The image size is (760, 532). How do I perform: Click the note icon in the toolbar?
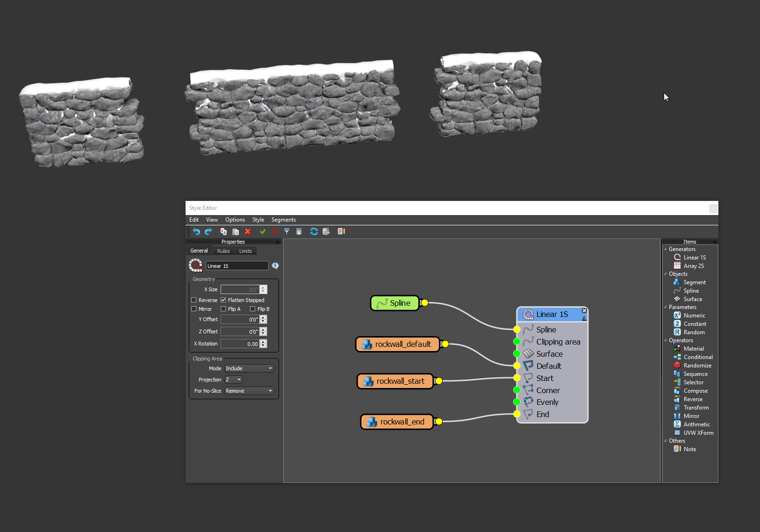click(341, 231)
